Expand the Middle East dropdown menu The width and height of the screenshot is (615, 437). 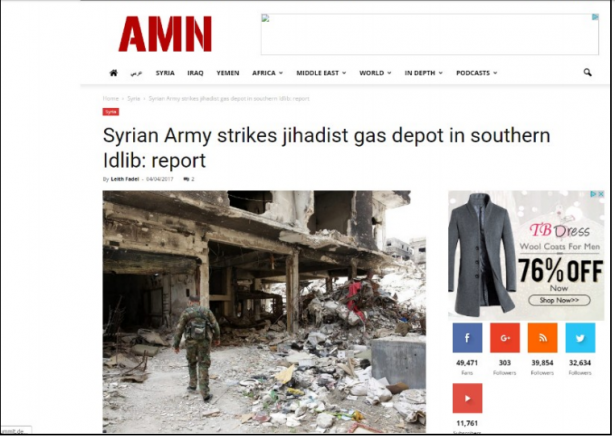pos(321,73)
